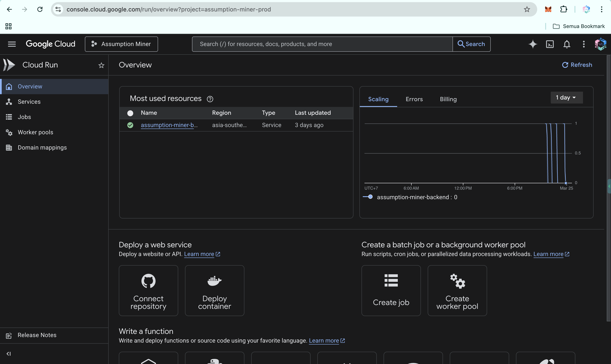Open Gemini AI assistant sparkle icon
Image resolution: width=611 pixels, height=364 pixels.
533,44
